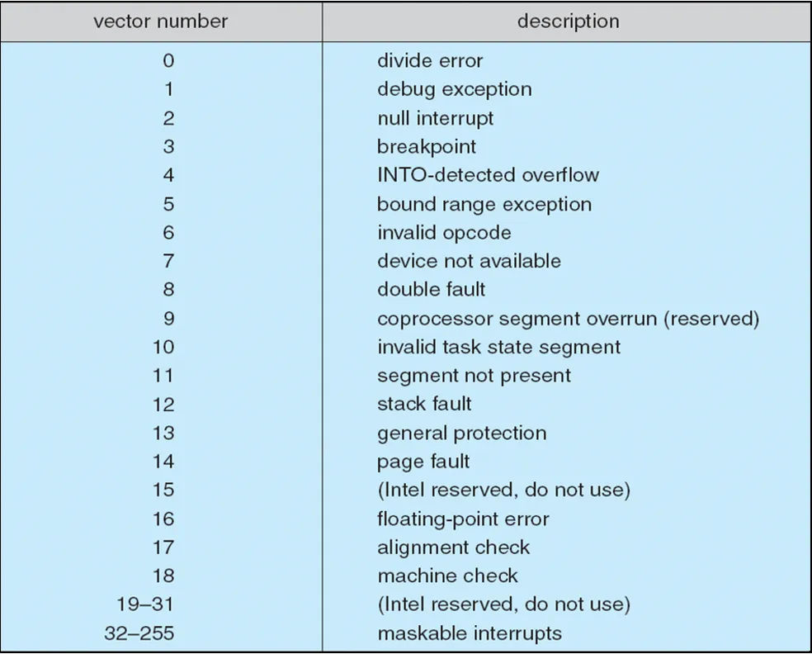Click the 'page fault' description
Viewport: 812px width, 654px height.
click(423, 462)
